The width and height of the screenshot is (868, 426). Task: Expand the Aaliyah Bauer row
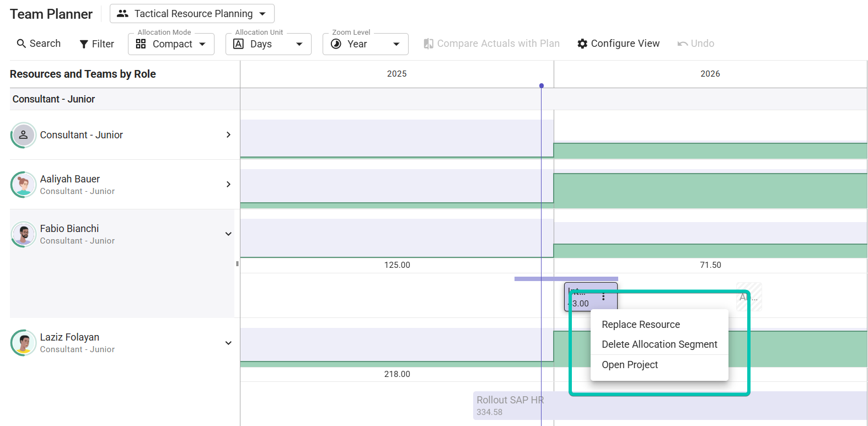[228, 185]
